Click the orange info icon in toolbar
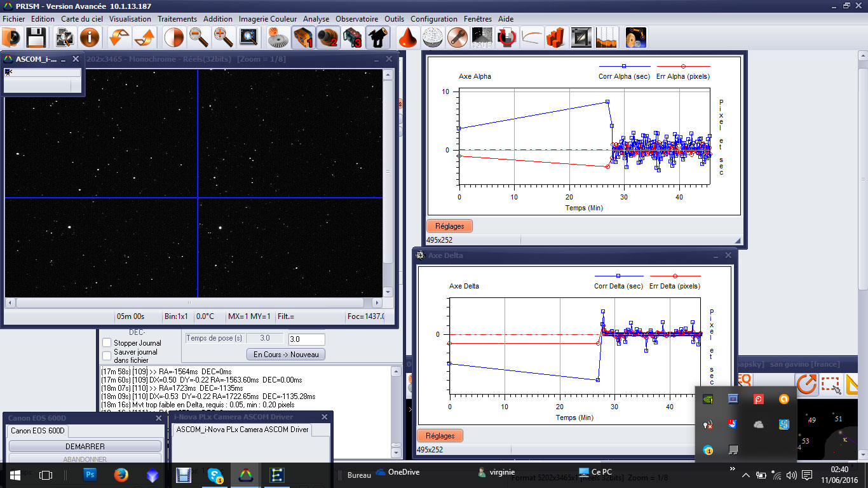The height and width of the screenshot is (488, 868). click(90, 37)
